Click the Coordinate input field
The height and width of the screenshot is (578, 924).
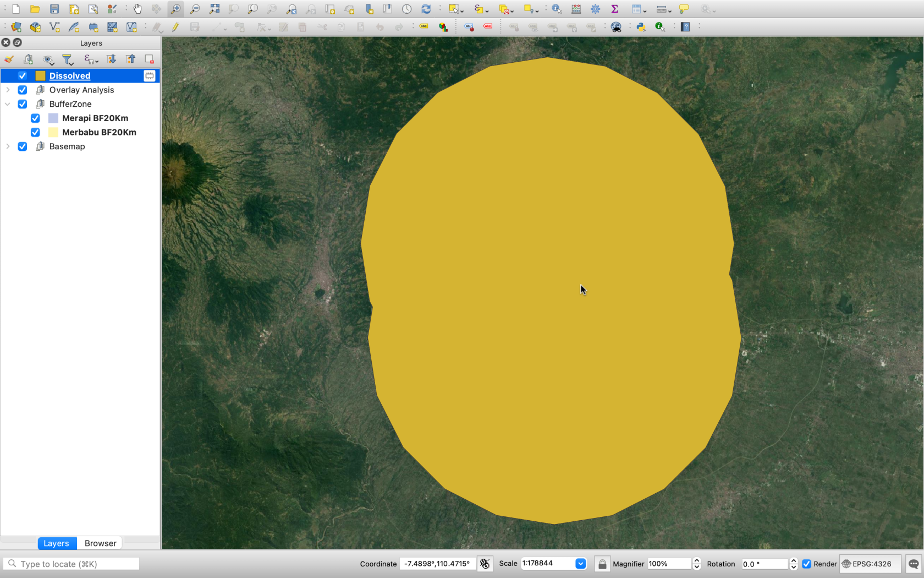[x=438, y=564]
